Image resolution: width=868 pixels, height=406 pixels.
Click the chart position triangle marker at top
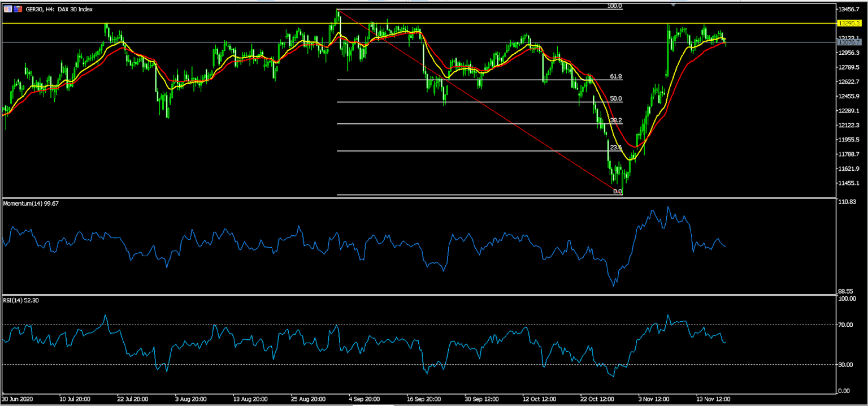[672, 3]
